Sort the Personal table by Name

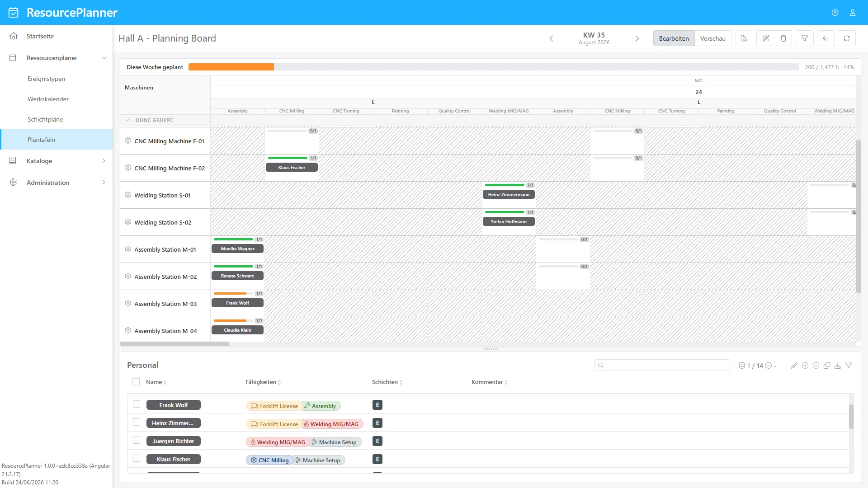click(x=156, y=382)
